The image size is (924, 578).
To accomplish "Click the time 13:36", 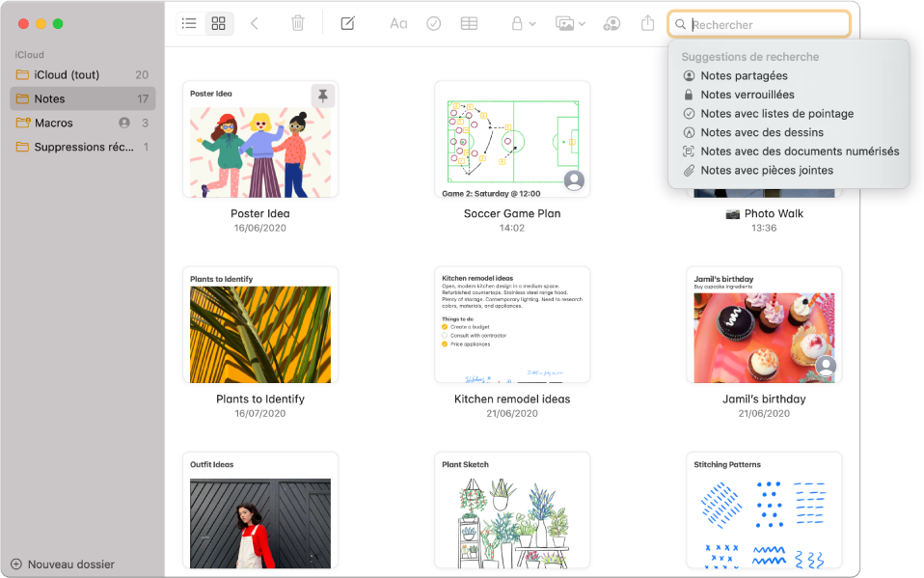I will pos(764,228).
